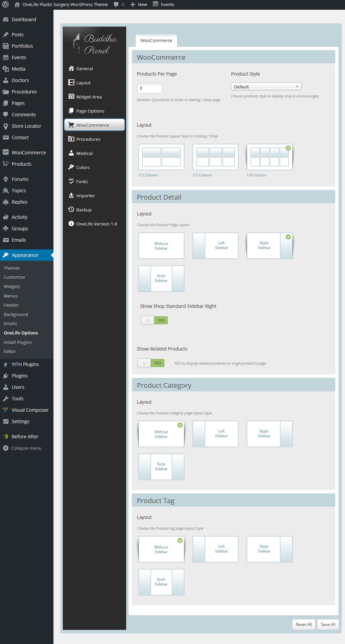Click the Colors brush icon in panel
The width and height of the screenshot is (345, 644).
click(x=71, y=167)
